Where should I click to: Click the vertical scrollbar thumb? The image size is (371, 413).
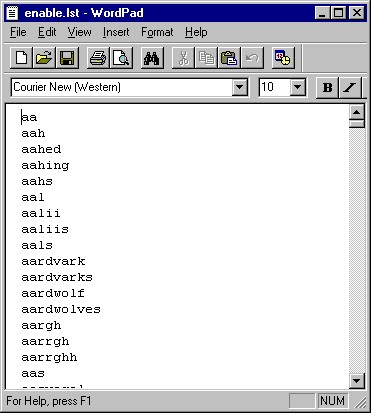[357, 124]
